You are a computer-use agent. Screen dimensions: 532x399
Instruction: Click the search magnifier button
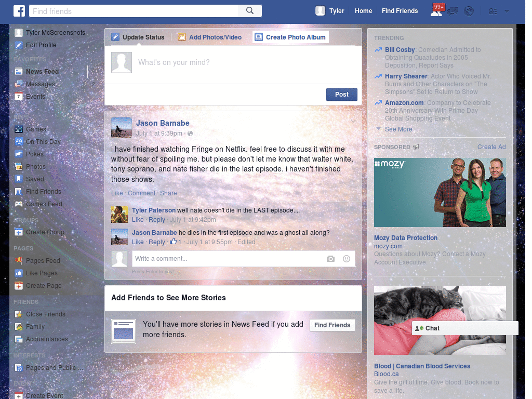click(250, 11)
